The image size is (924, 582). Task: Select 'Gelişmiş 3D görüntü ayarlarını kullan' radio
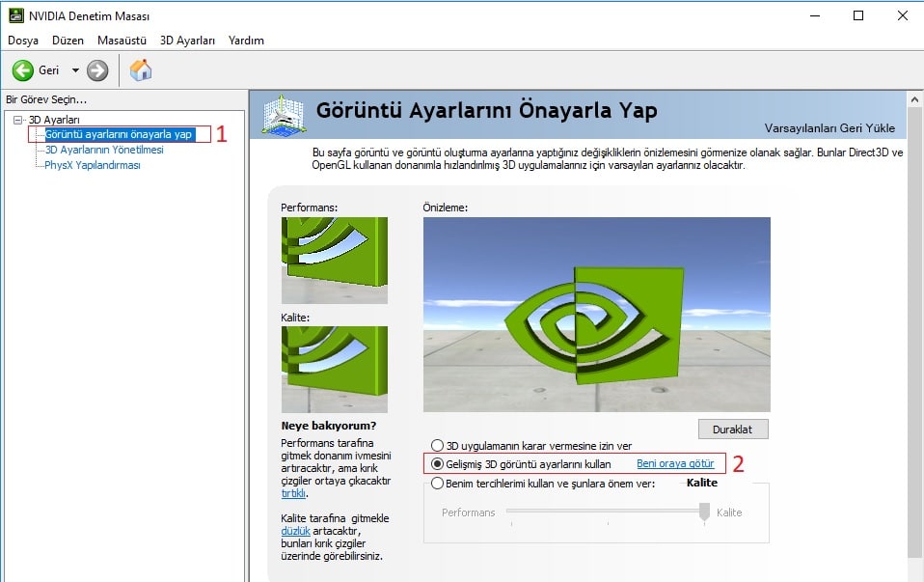coord(437,464)
